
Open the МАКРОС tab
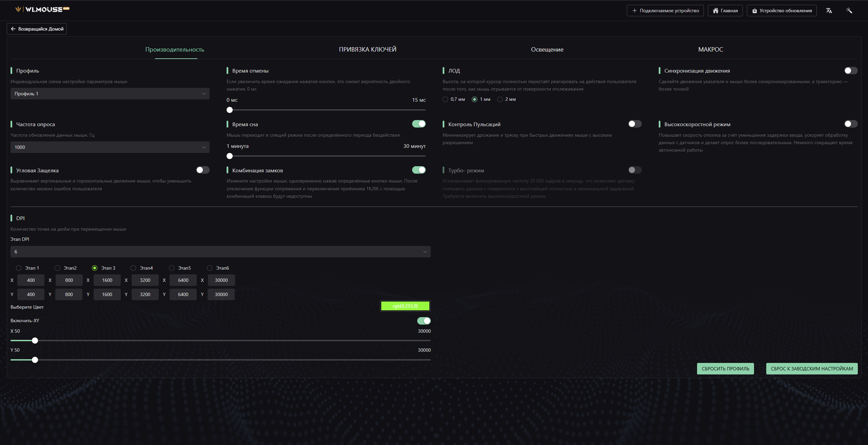[710, 50]
